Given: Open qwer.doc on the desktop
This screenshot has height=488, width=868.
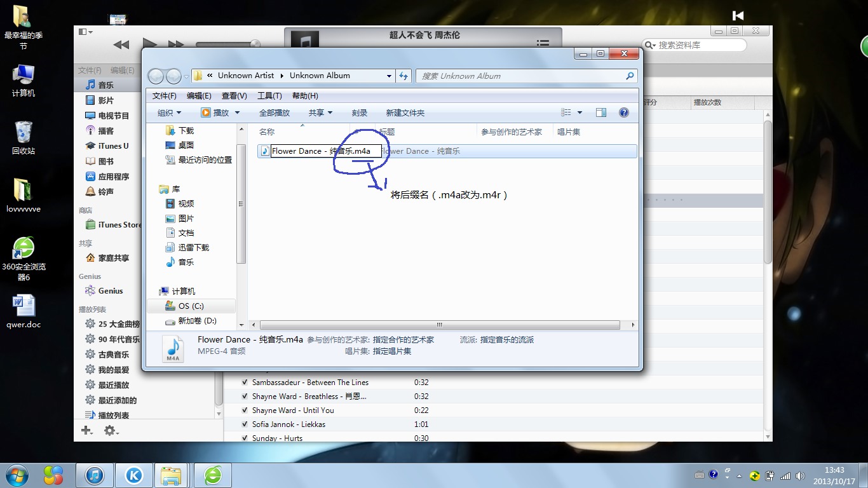Looking at the screenshot, I should 24,311.
